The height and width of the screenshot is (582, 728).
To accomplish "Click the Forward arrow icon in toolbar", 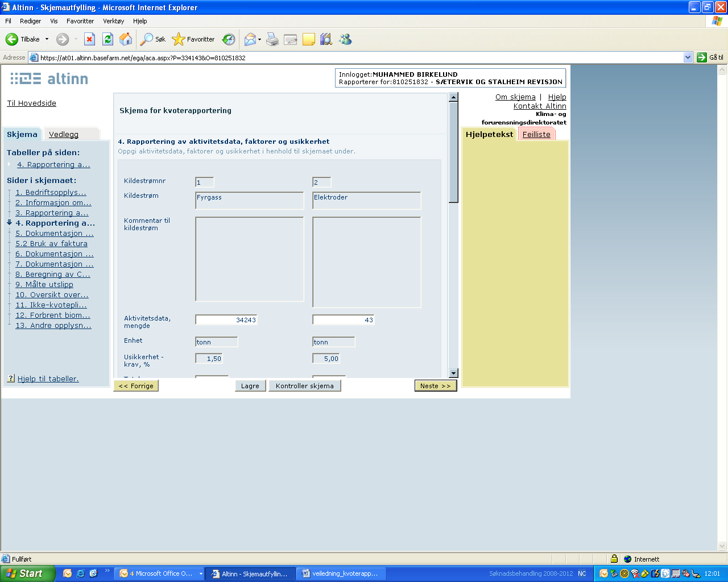I will [63, 39].
